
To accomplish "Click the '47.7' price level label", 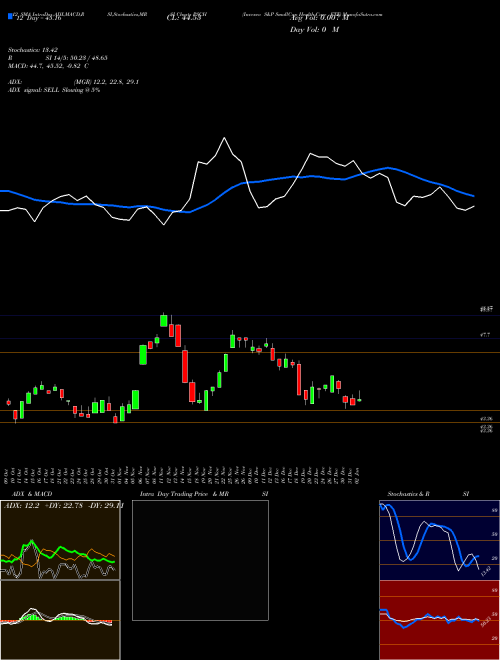I will [x=485, y=335].
